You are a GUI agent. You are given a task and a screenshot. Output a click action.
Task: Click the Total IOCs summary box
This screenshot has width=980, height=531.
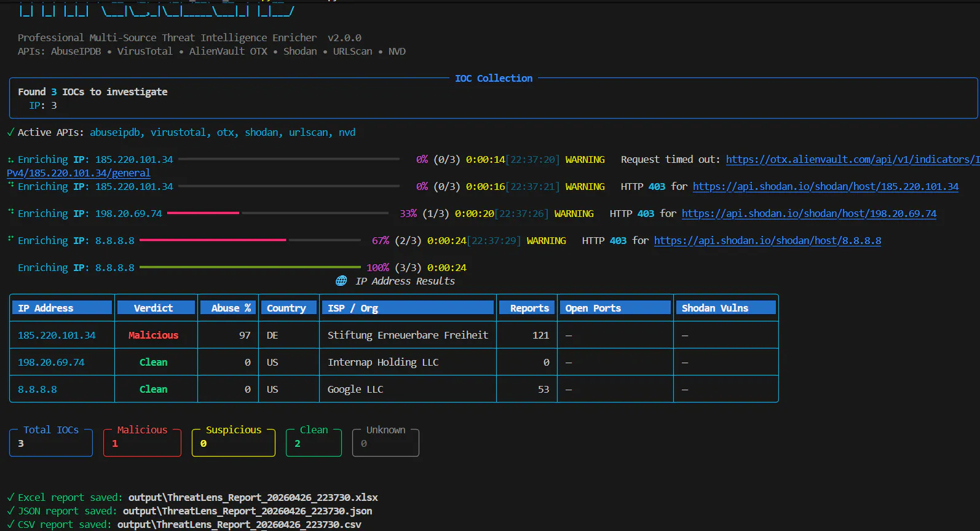coord(51,441)
